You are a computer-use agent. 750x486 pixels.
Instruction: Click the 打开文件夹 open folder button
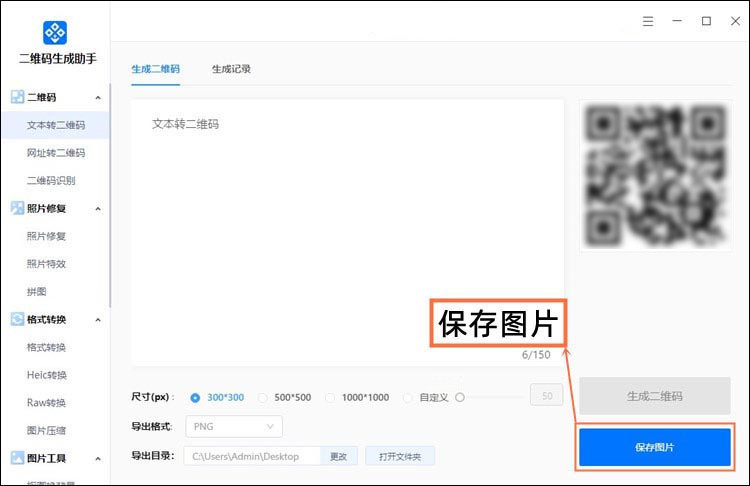pos(400,456)
